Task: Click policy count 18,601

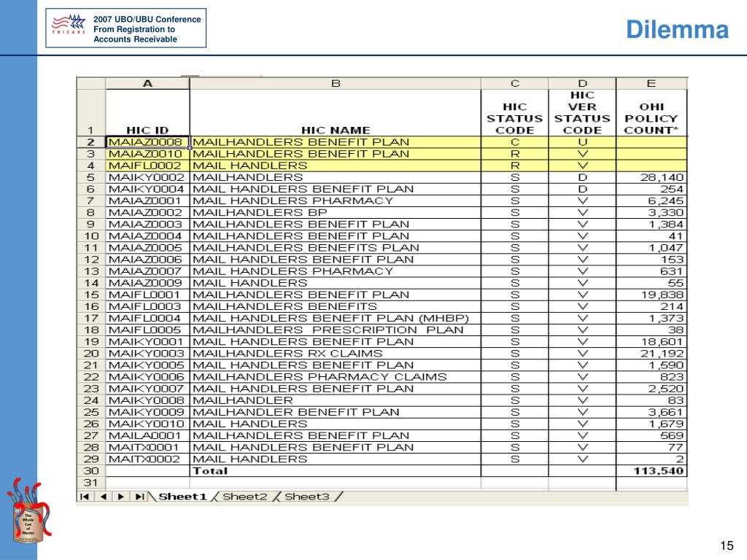Action: point(651,341)
